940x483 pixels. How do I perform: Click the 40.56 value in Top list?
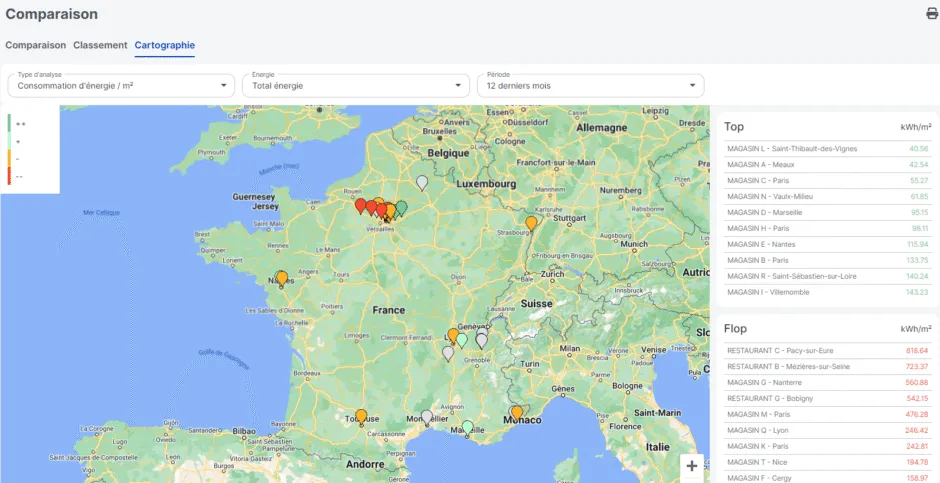[919, 149]
